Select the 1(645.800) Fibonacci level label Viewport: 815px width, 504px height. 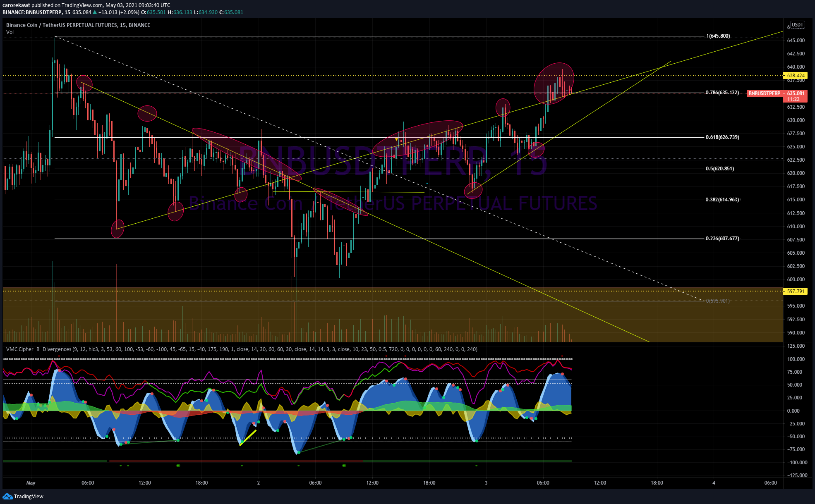click(718, 36)
